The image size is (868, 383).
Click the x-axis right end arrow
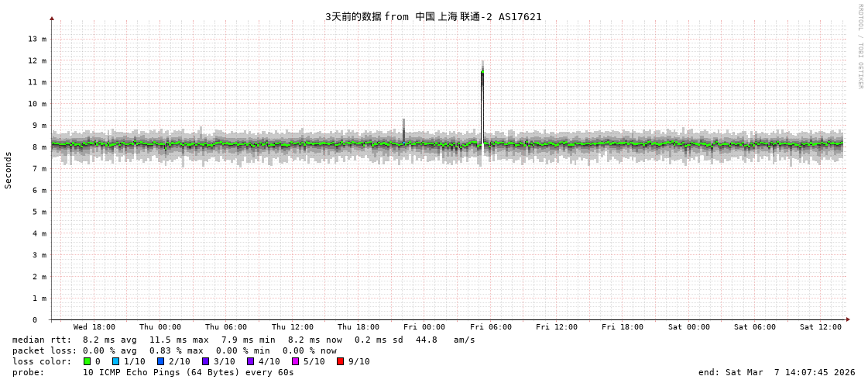pyautogui.click(x=848, y=319)
